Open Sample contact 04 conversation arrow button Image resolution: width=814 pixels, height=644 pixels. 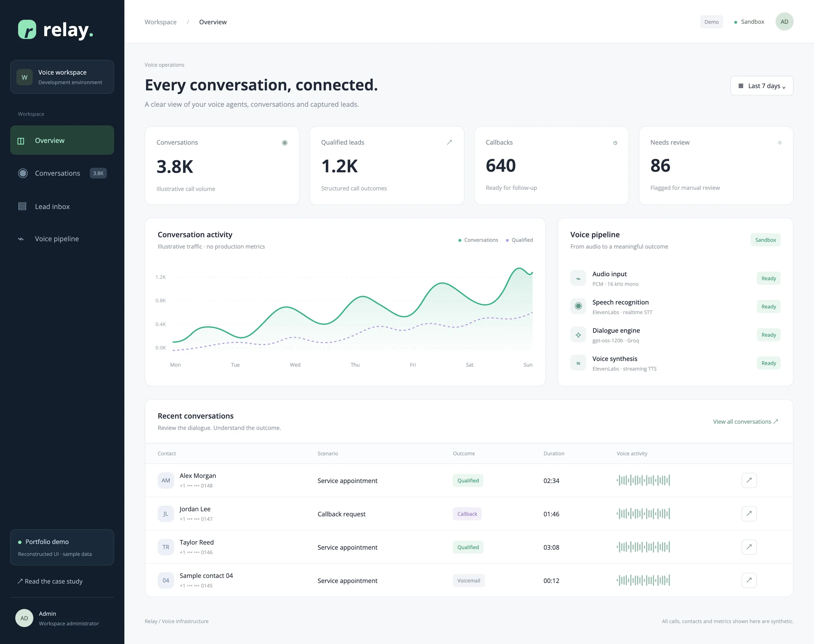(x=749, y=580)
